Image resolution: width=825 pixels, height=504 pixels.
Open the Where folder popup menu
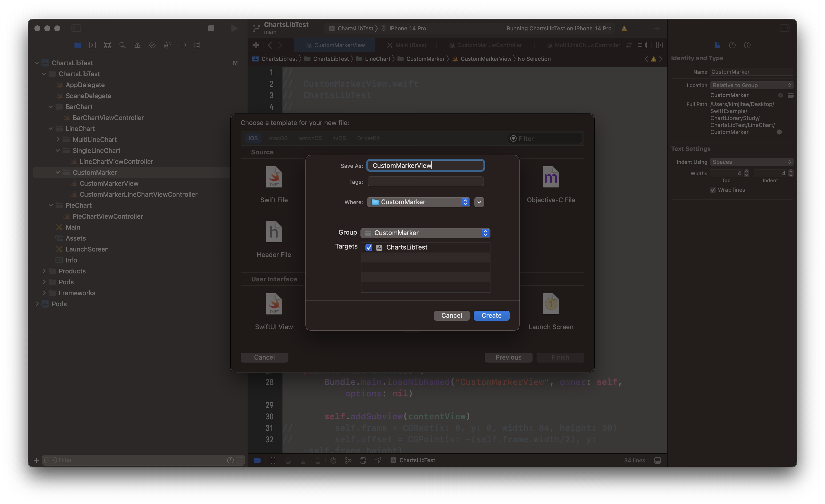pos(418,202)
